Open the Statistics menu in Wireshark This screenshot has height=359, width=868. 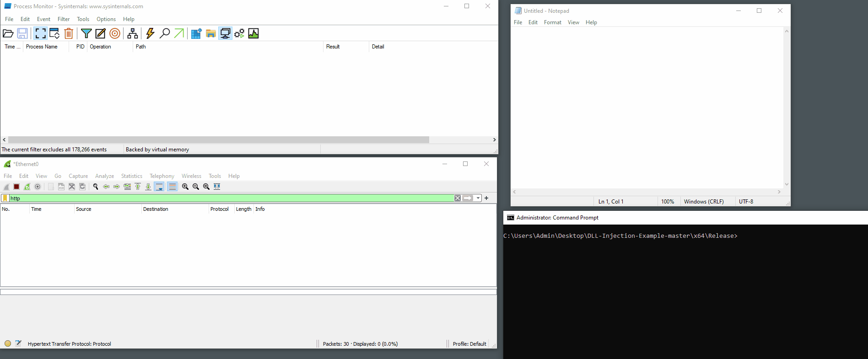(131, 176)
